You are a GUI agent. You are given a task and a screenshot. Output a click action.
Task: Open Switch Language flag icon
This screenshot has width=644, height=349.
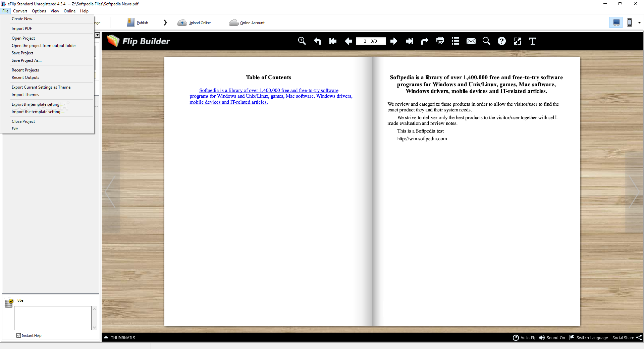pyautogui.click(x=572, y=337)
